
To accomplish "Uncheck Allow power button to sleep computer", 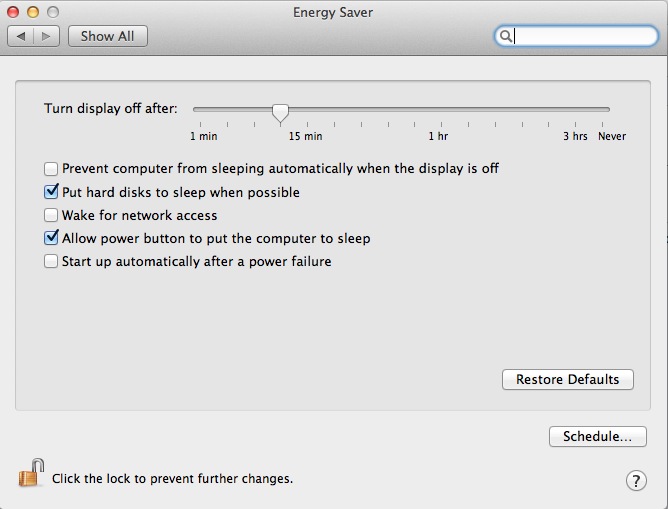I will click(x=51, y=238).
